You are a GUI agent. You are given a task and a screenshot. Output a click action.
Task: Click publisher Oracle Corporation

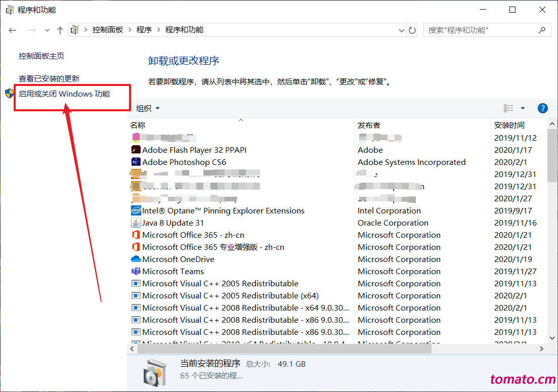[x=393, y=223]
